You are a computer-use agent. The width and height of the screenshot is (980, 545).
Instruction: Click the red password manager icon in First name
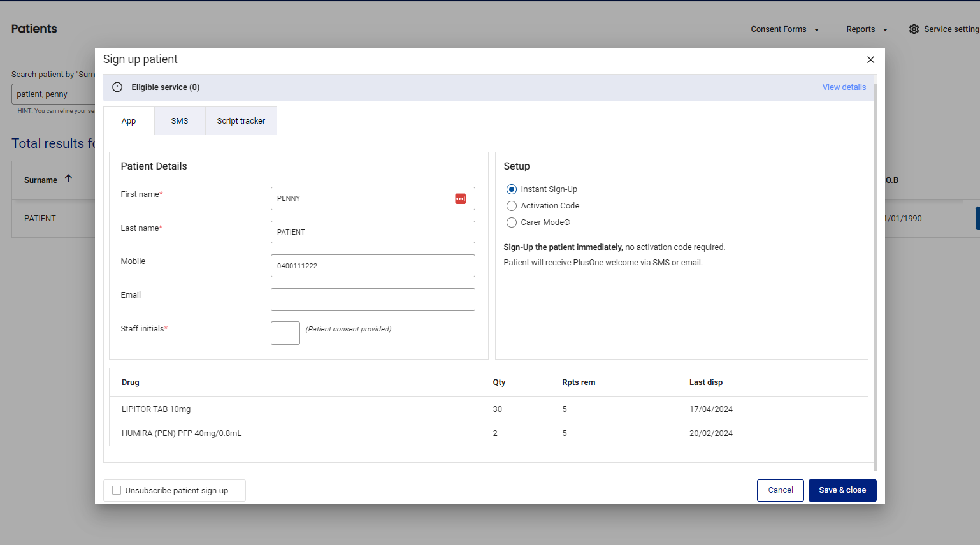[460, 199]
